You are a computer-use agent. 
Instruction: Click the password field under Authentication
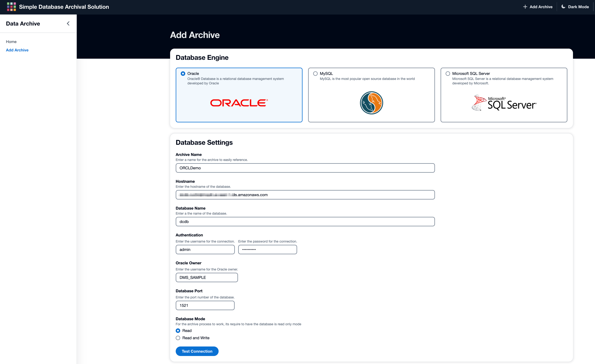point(267,249)
